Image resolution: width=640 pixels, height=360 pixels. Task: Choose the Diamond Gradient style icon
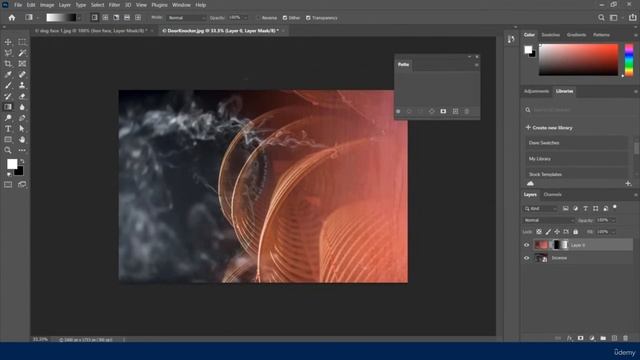[x=138, y=18]
